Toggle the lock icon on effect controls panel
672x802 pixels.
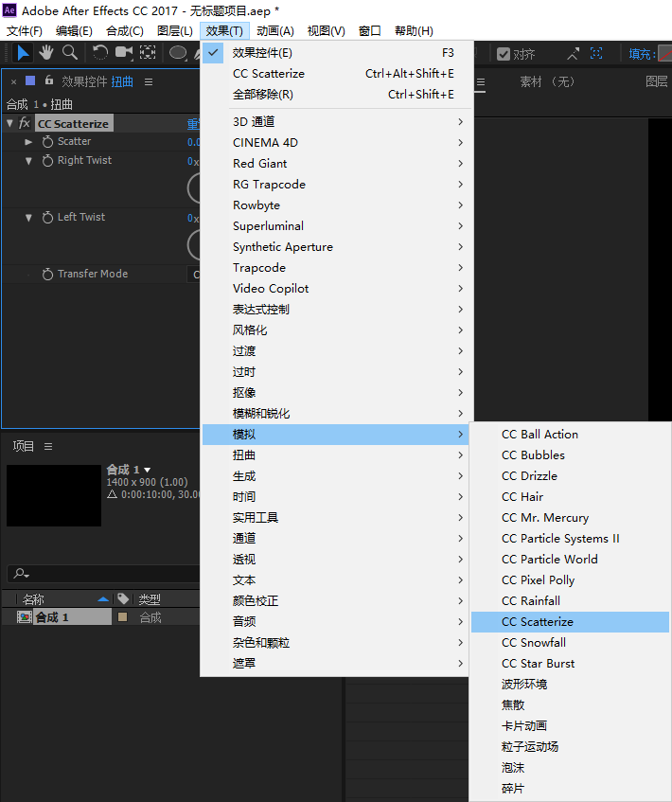(x=48, y=80)
